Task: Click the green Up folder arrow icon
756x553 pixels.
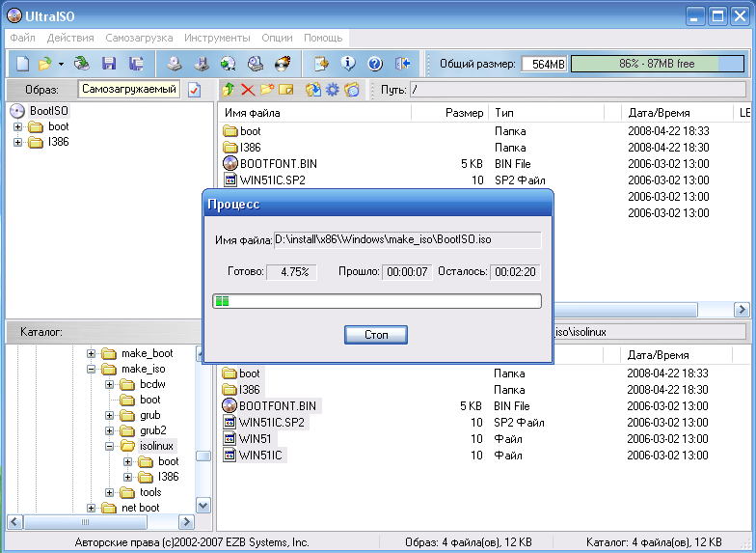Action: pos(229,90)
